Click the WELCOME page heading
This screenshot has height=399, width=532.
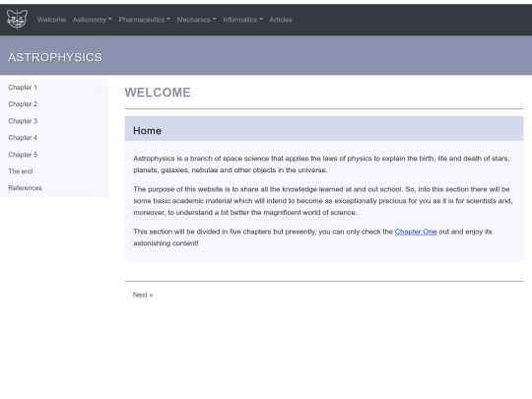point(158,93)
